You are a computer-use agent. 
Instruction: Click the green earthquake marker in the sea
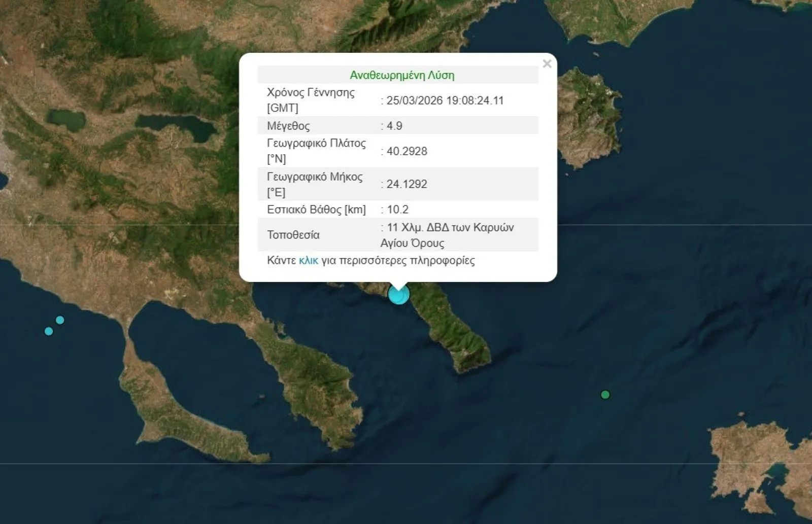[x=605, y=395]
